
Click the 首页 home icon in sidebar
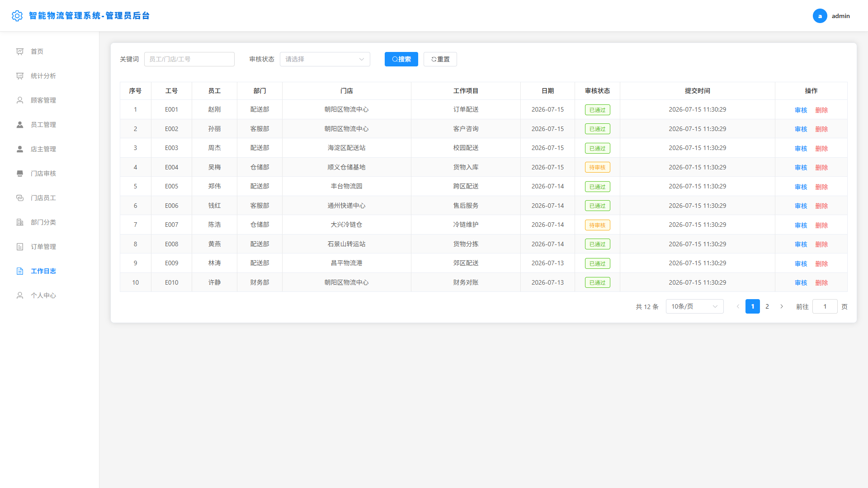(x=20, y=52)
